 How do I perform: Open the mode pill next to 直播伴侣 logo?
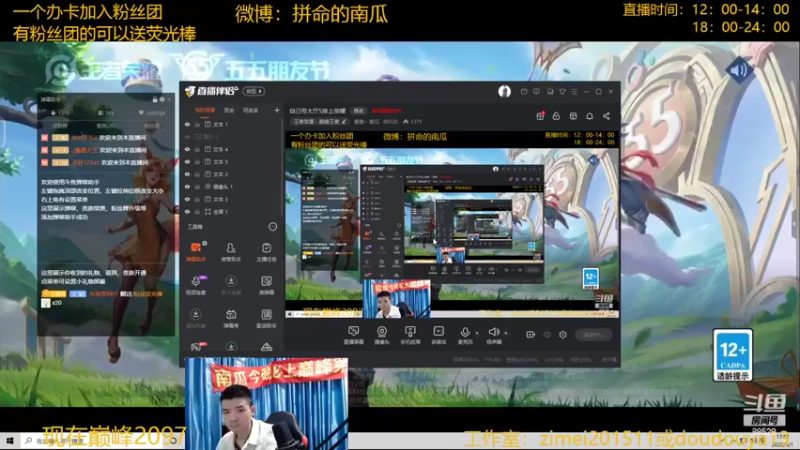point(254,91)
